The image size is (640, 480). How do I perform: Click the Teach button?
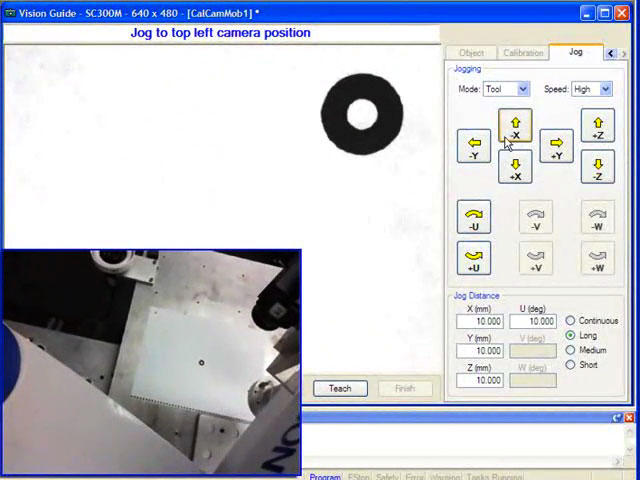click(x=340, y=388)
